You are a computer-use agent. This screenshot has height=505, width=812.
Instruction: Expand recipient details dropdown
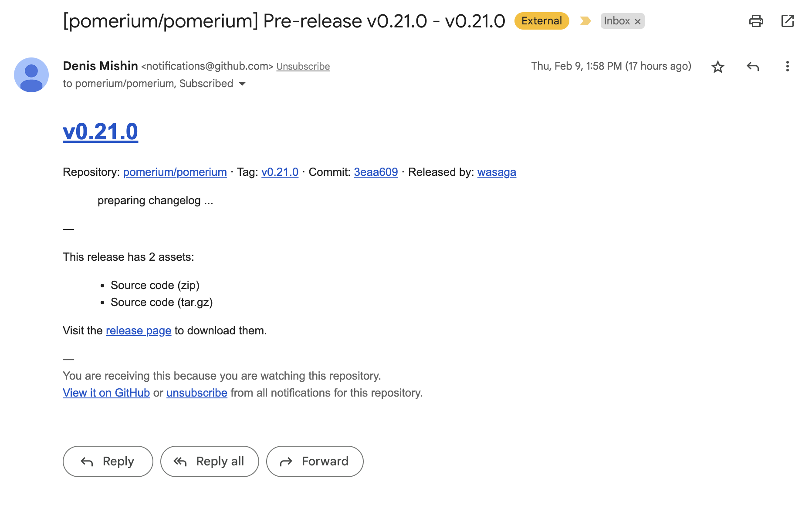[243, 84]
